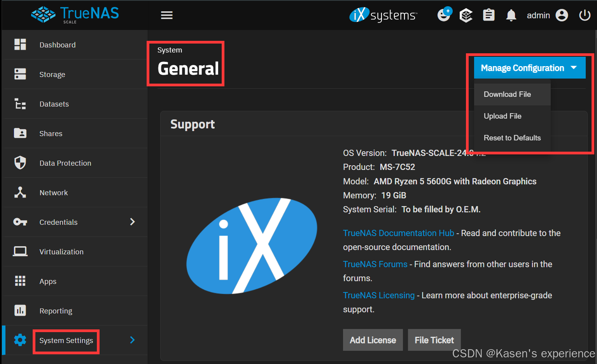Toggle the hamburger sidebar menu
This screenshot has width=597, height=364.
[x=167, y=15]
